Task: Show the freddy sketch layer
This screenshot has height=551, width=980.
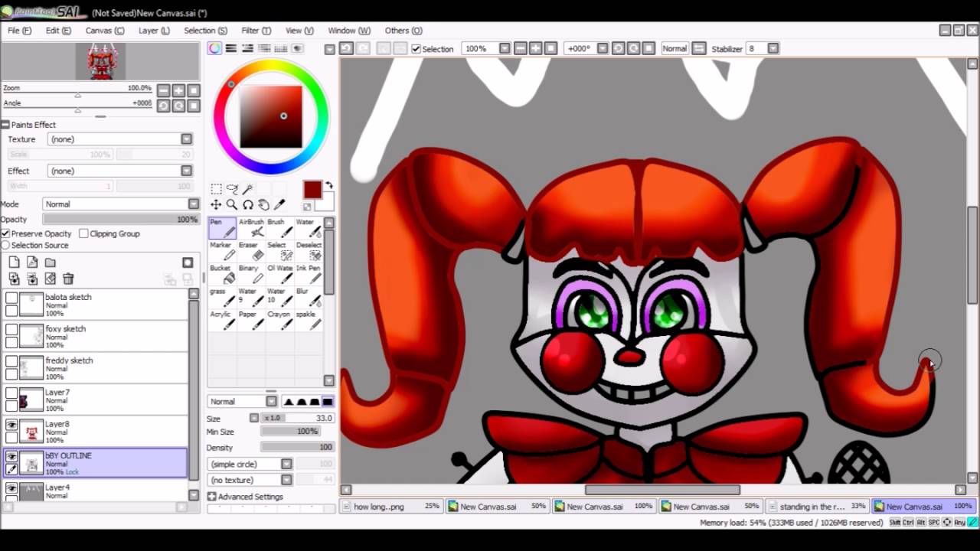Action: pyautogui.click(x=11, y=361)
